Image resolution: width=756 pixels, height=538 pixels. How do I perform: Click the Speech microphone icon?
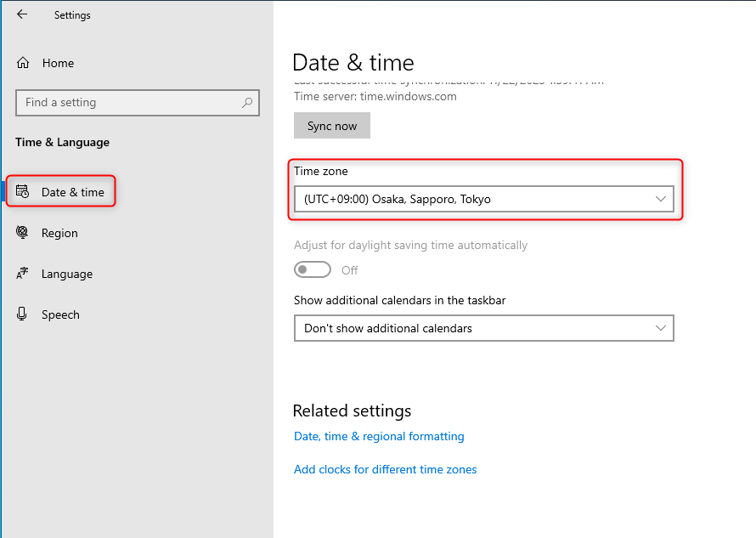point(23,314)
